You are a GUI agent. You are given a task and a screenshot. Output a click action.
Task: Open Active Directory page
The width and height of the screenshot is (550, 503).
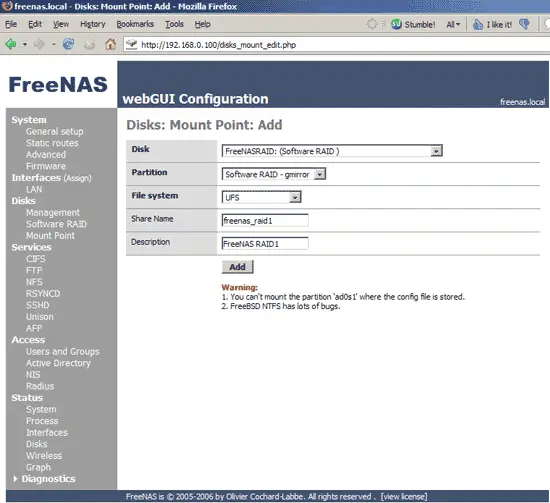pyautogui.click(x=58, y=363)
